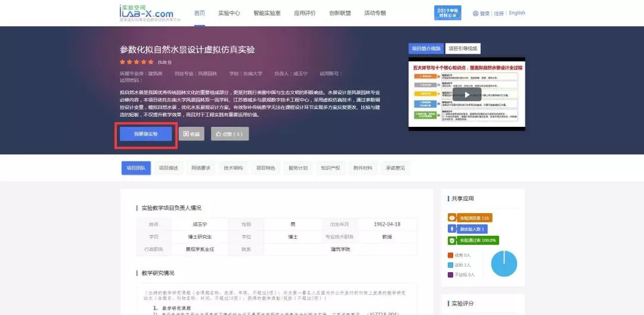The height and width of the screenshot is (315, 644).
Task: Click the orange 优秀 0人 legend swatch
Action: click(451, 255)
